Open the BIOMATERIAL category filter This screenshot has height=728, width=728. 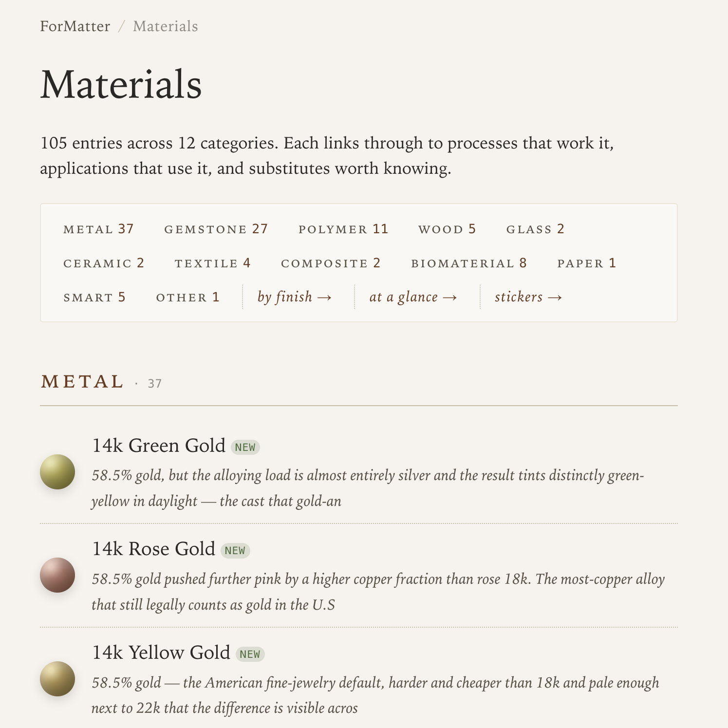469,263
